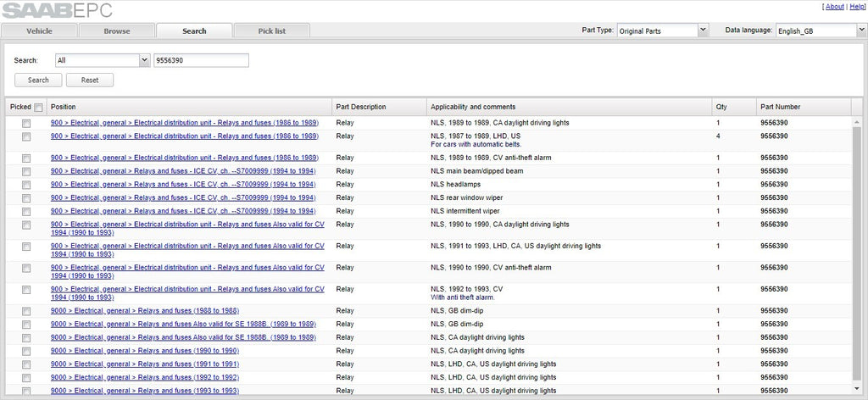
Task: Open the Vehicle tab
Action: 39,31
